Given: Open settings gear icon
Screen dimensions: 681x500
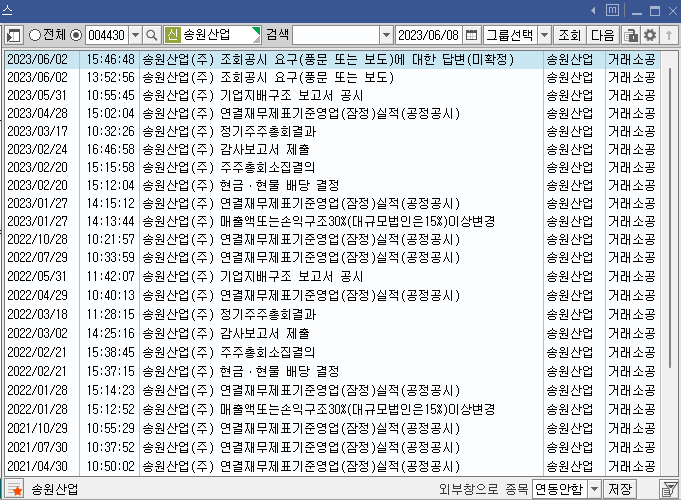Looking at the screenshot, I should (650, 35).
